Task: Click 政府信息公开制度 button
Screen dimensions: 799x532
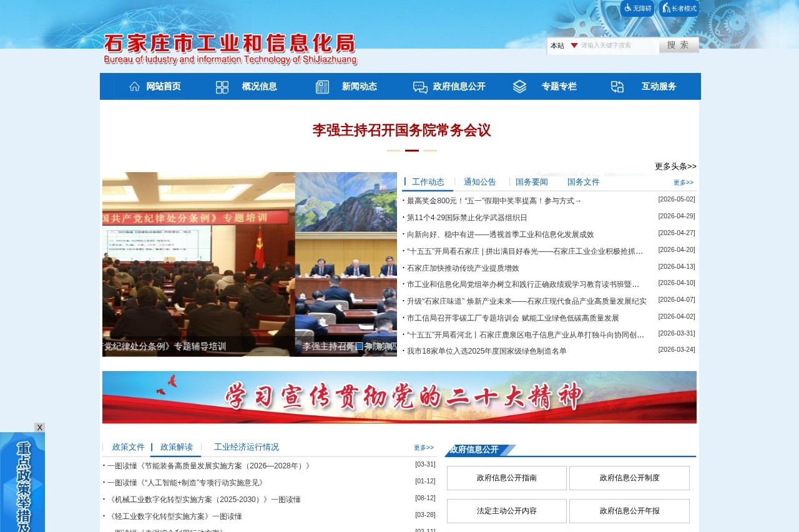Action: (x=629, y=478)
